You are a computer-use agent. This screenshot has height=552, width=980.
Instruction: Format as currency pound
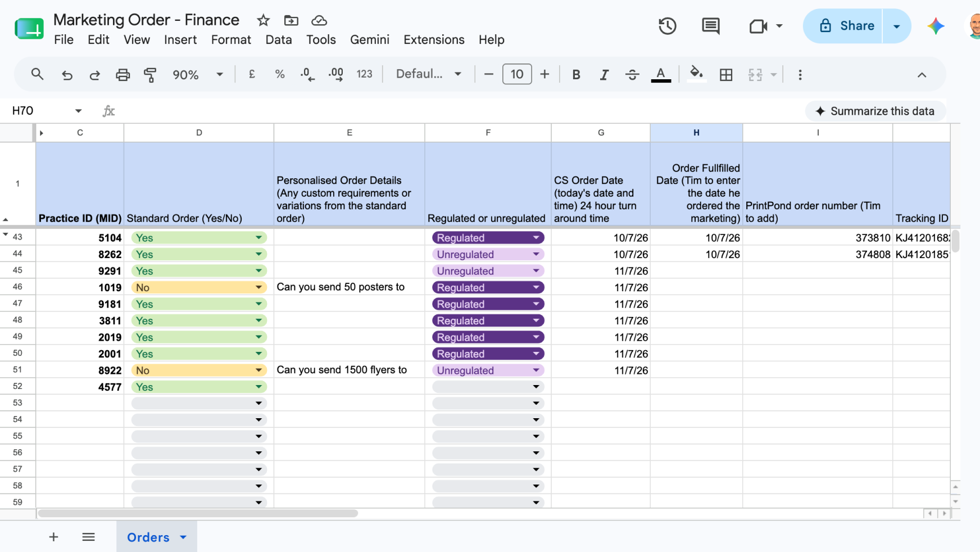point(252,74)
